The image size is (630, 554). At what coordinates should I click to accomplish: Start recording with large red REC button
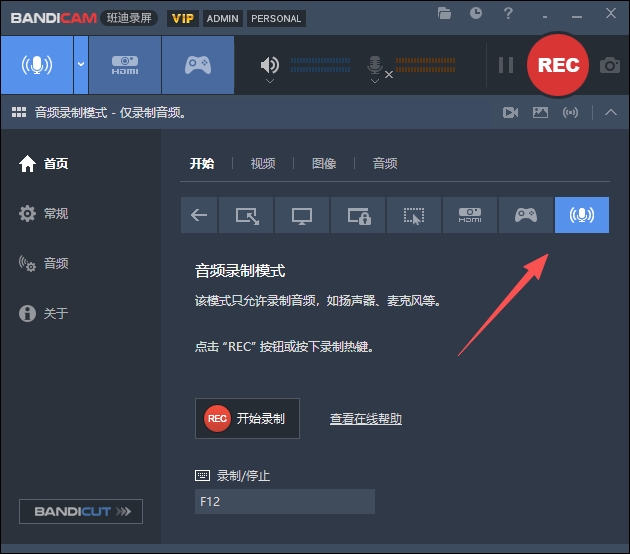tap(558, 65)
